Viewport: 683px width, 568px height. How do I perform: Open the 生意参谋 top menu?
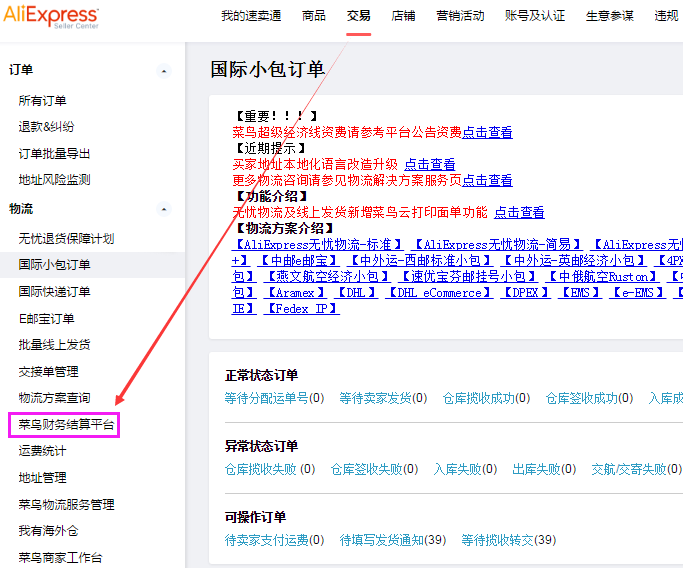coord(609,16)
